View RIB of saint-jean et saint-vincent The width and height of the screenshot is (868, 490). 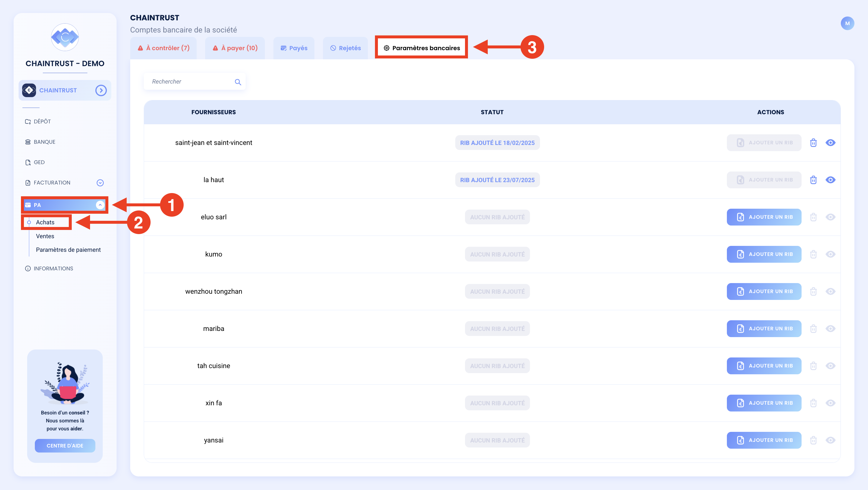[x=830, y=143]
